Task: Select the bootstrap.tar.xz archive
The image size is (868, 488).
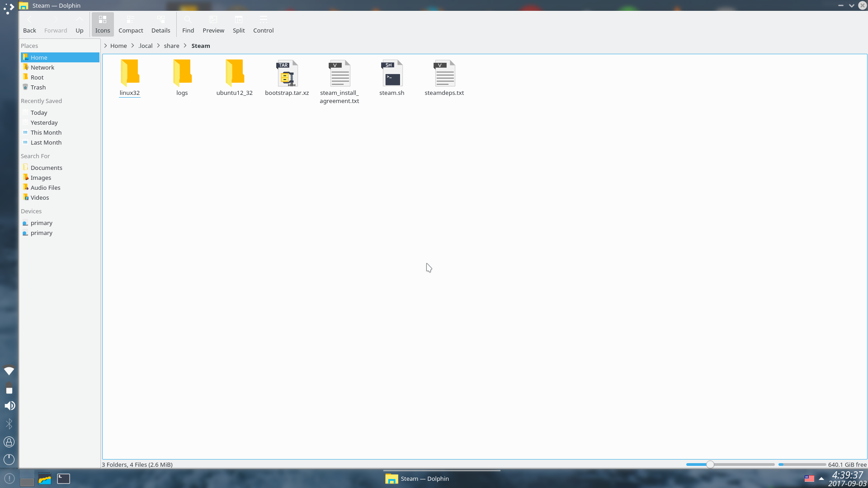Action: [287, 78]
